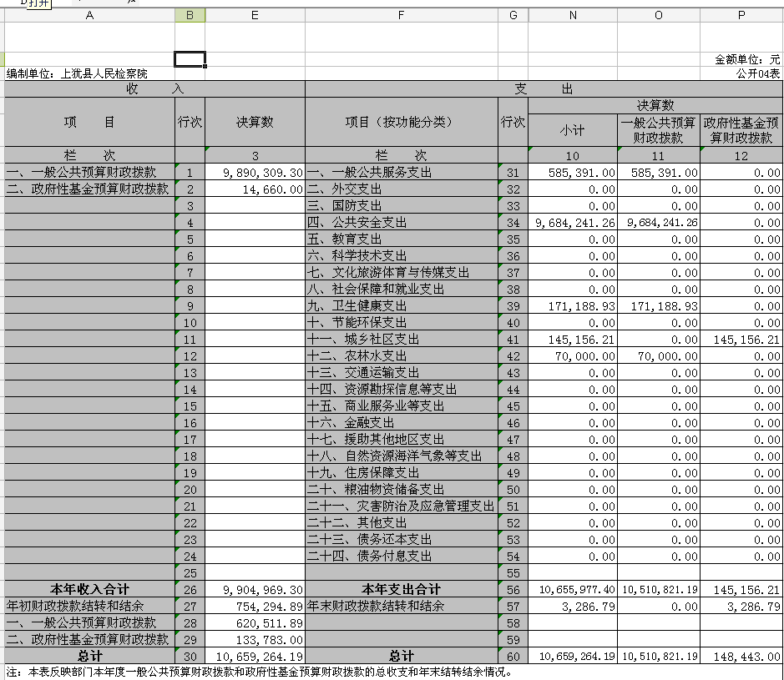784x680 pixels.
Task: Click the footnote starting with '注：本表反映'
Action: [x=259, y=672]
